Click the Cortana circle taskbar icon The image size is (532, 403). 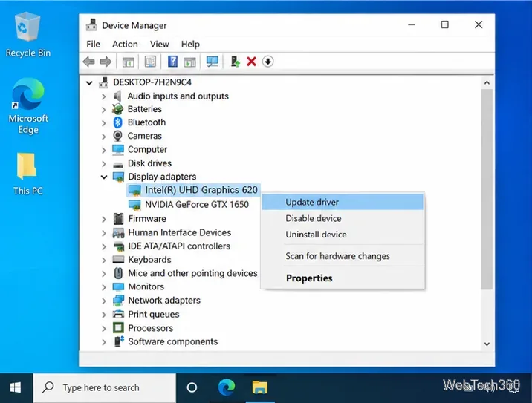pyautogui.click(x=192, y=387)
